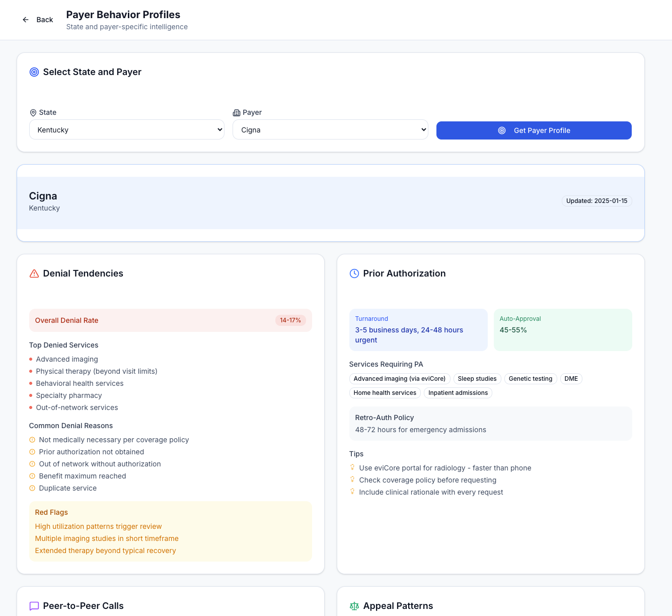This screenshot has width=672, height=616.
Task: Click alert icon beside Benefit maximum reached
Action: (x=32, y=476)
